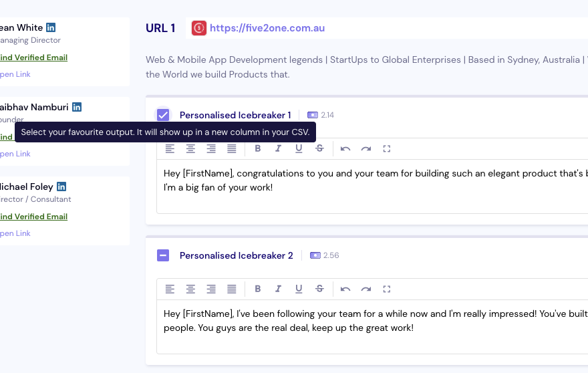Click into Icebreaker 1 text area
This screenshot has height=373, width=588.
[372, 186]
